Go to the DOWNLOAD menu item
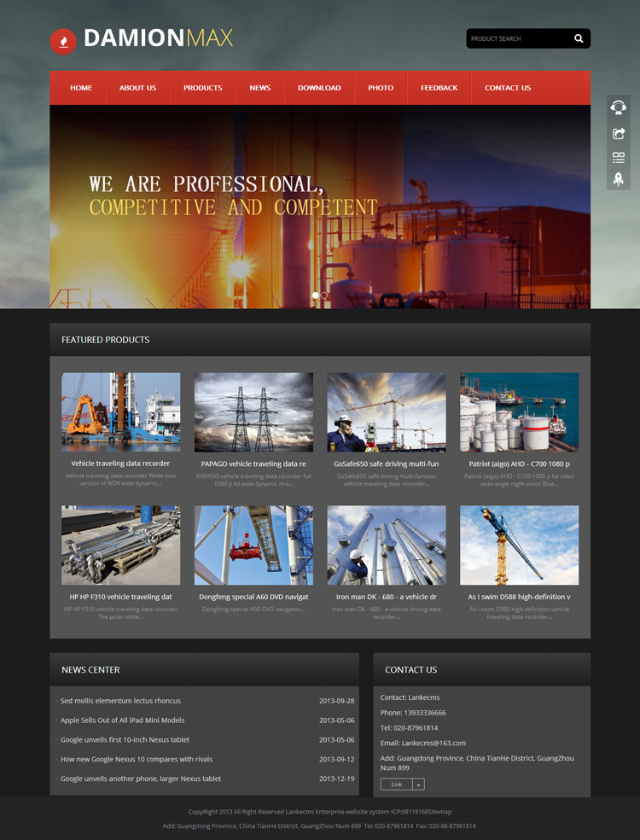This screenshot has width=640, height=840. click(x=319, y=88)
